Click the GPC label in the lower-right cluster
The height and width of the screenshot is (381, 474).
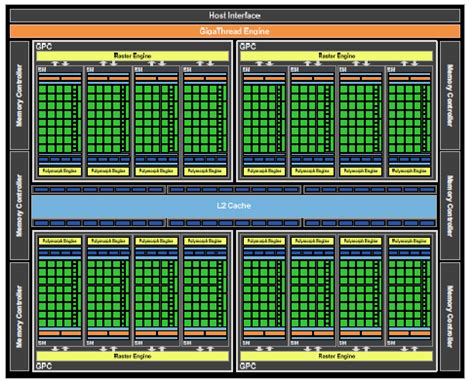click(248, 366)
